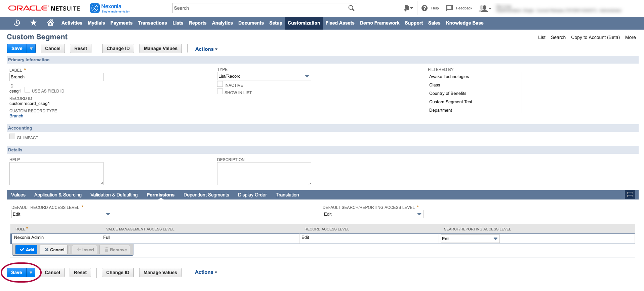Open the Recent Records clock icon
This screenshot has height=291, width=644.
[x=17, y=23]
